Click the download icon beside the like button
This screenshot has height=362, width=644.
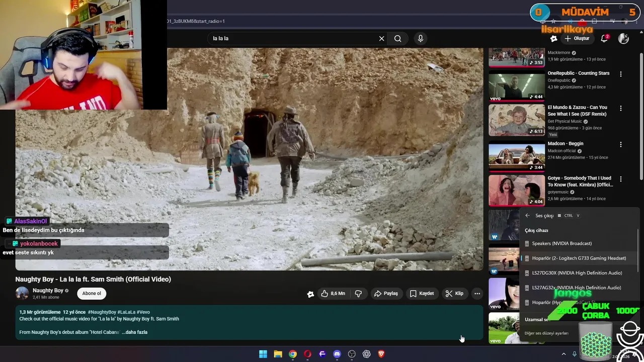310,294
